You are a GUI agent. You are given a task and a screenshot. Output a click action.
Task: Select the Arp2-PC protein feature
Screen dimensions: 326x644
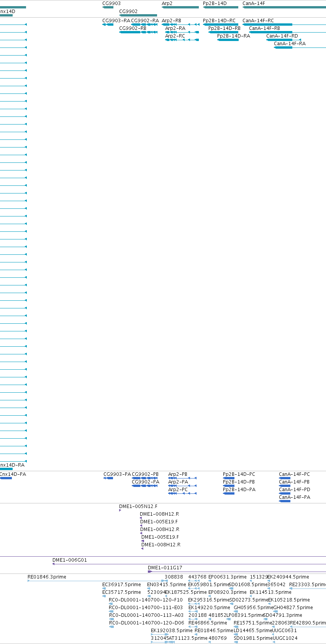pos(182,493)
